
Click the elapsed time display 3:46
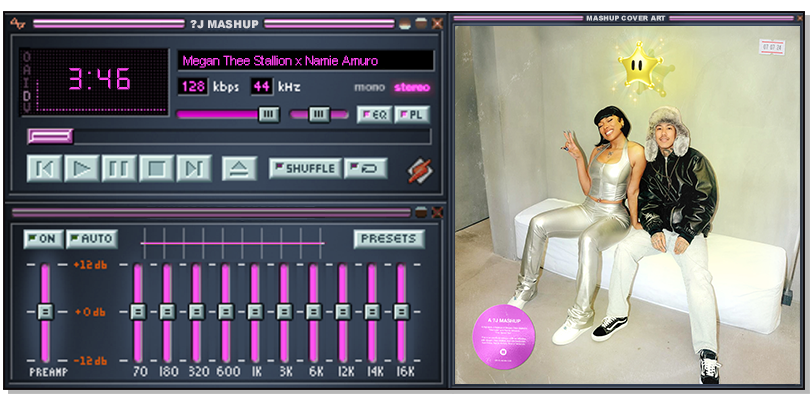[100, 79]
